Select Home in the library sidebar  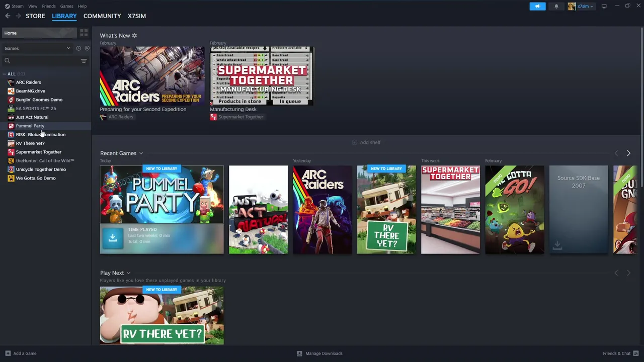click(39, 33)
